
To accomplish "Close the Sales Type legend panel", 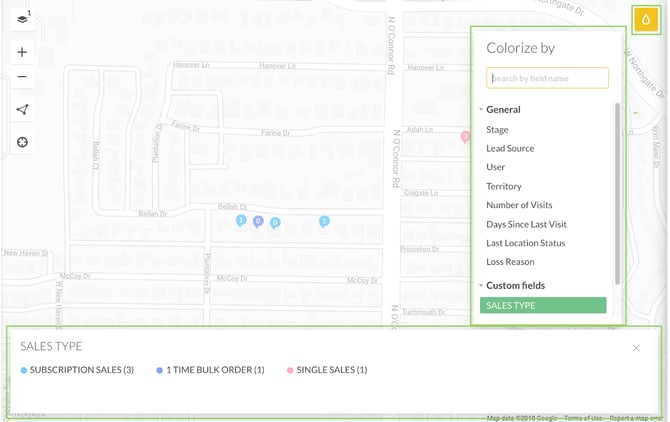I will pos(636,348).
